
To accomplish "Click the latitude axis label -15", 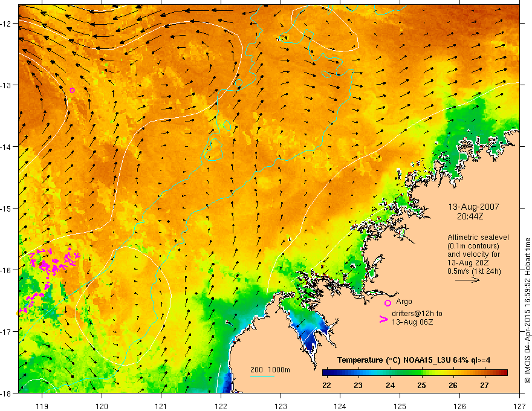I will pyautogui.click(x=7, y=208).
